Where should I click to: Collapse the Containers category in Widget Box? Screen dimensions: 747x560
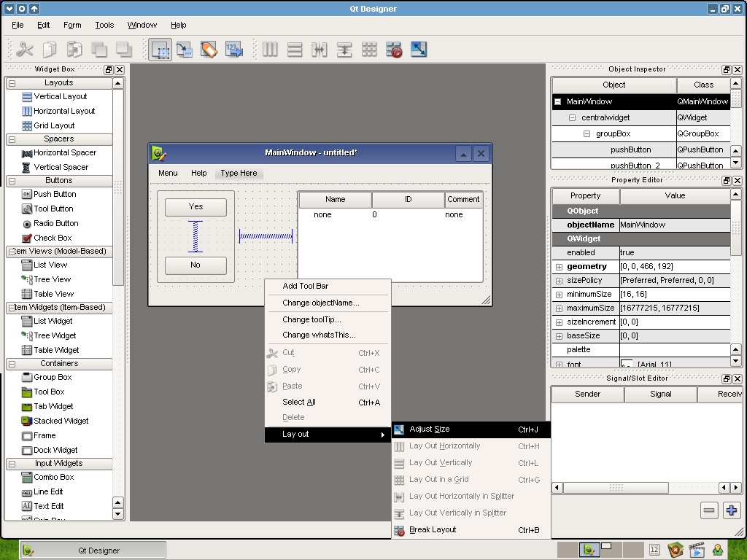click(12, 364)
